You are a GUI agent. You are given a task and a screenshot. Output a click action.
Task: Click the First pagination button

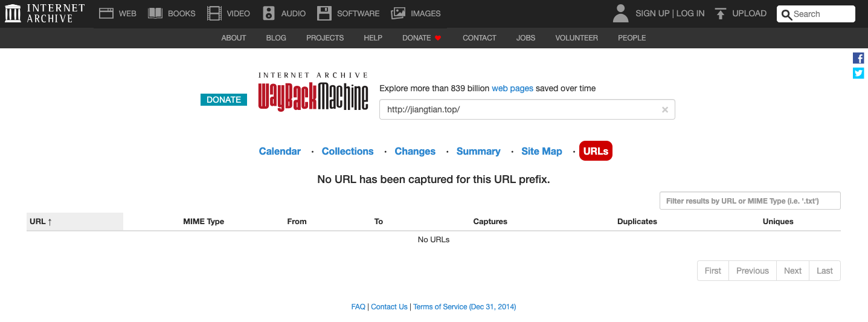tap(713, 271)
